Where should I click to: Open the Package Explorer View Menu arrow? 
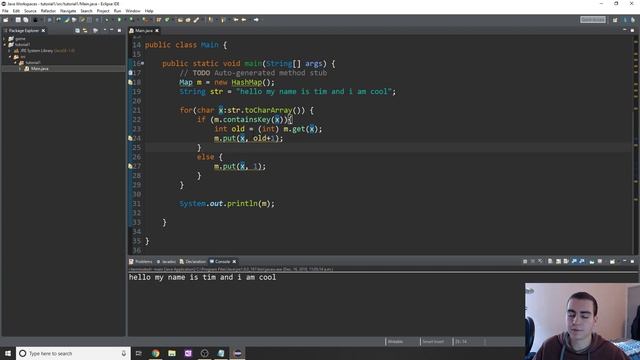[105, 30]
